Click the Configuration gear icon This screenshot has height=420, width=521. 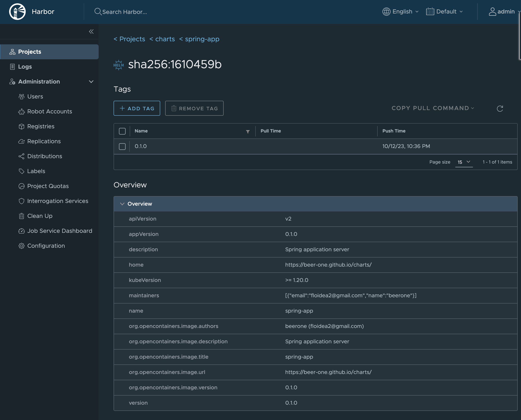(x=22, y=246)
